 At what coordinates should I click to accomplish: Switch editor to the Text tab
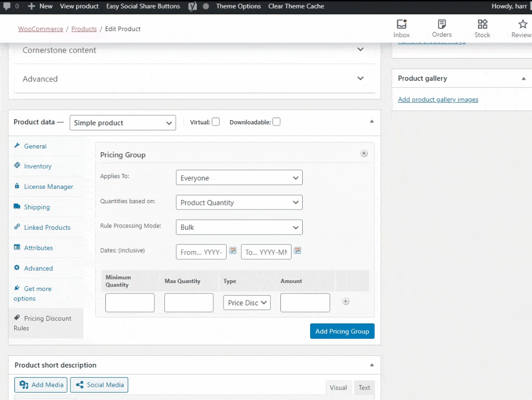(x=364, y=388)
